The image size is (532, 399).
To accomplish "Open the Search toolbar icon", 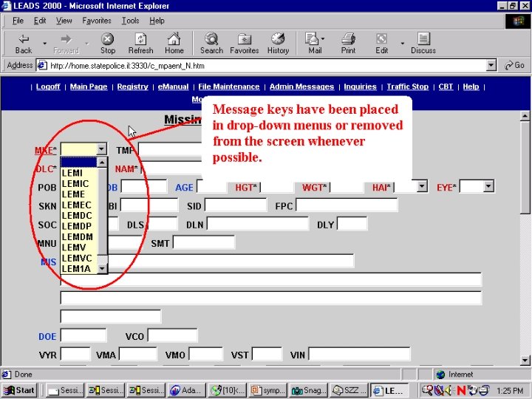I will click(211, 39).
